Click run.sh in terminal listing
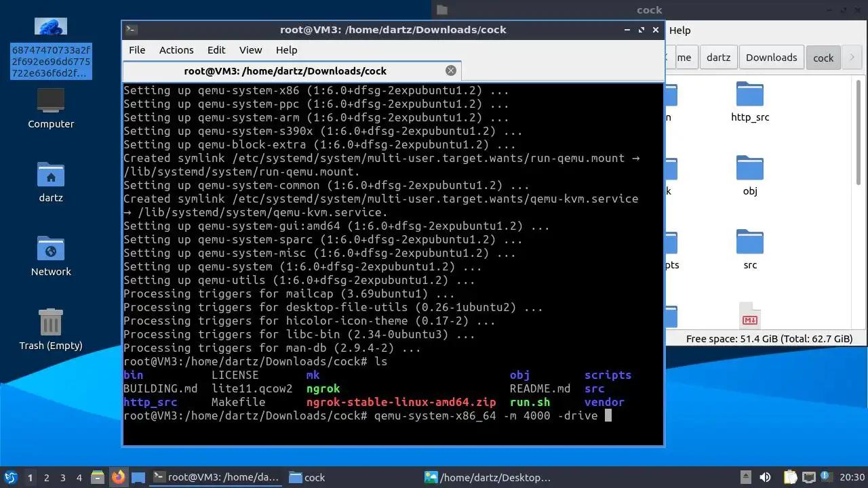The height and width of the screenshot is (488, 868). pos(530,402)
